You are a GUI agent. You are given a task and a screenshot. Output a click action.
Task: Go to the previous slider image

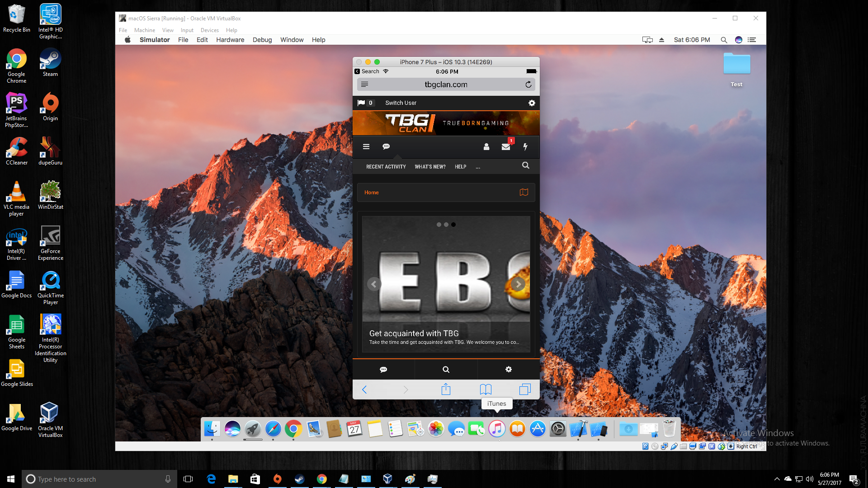(x=374, y=284)
